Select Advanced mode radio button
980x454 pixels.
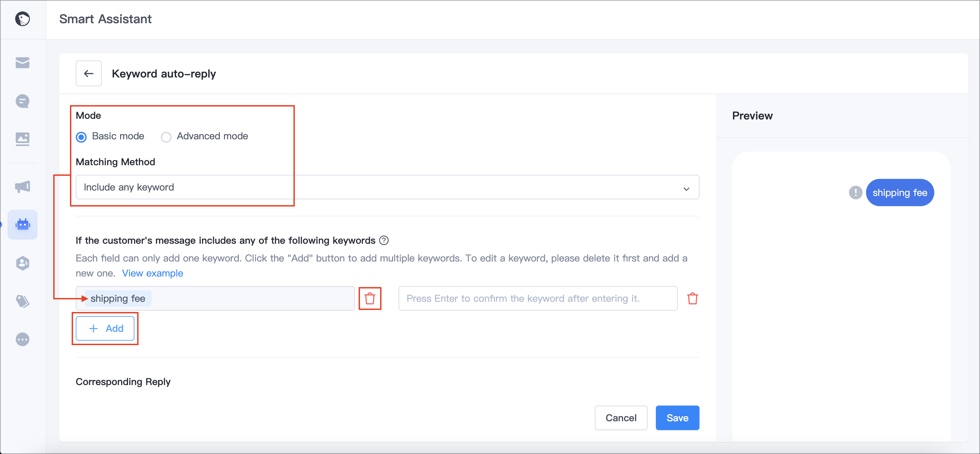(166, 137)
